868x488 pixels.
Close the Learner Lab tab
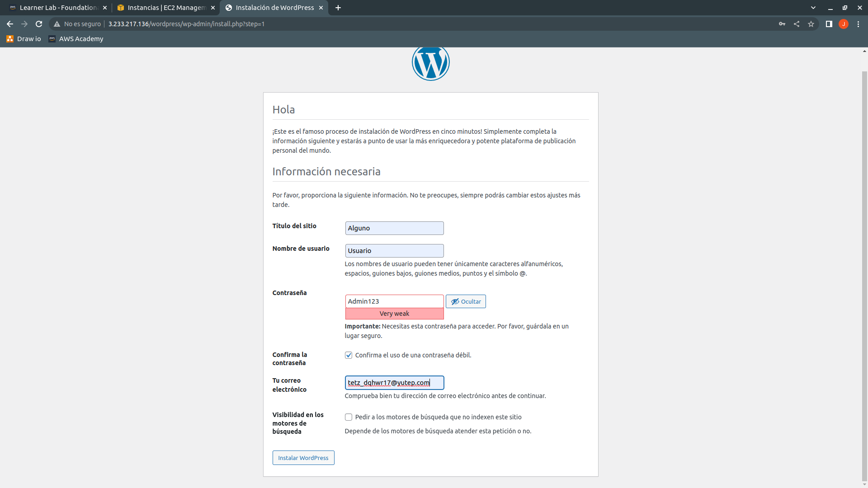click(105, 8)
